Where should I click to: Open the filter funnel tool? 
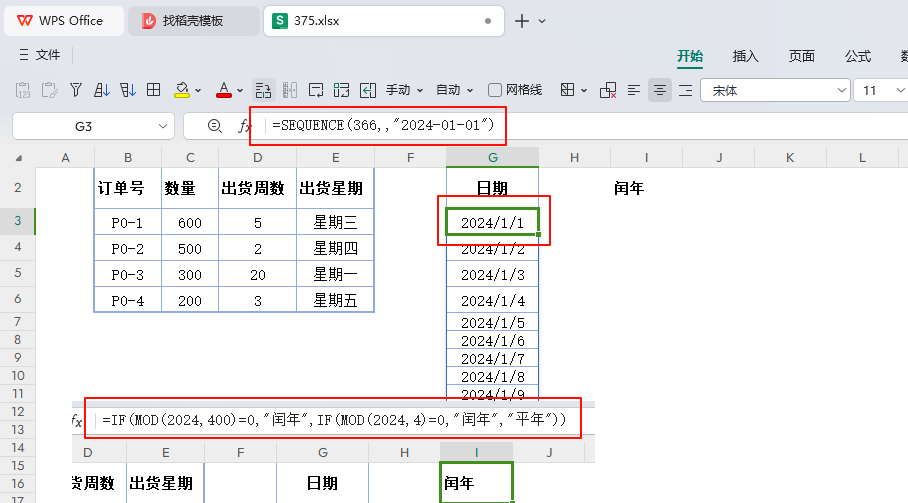[x=75, y=90]
